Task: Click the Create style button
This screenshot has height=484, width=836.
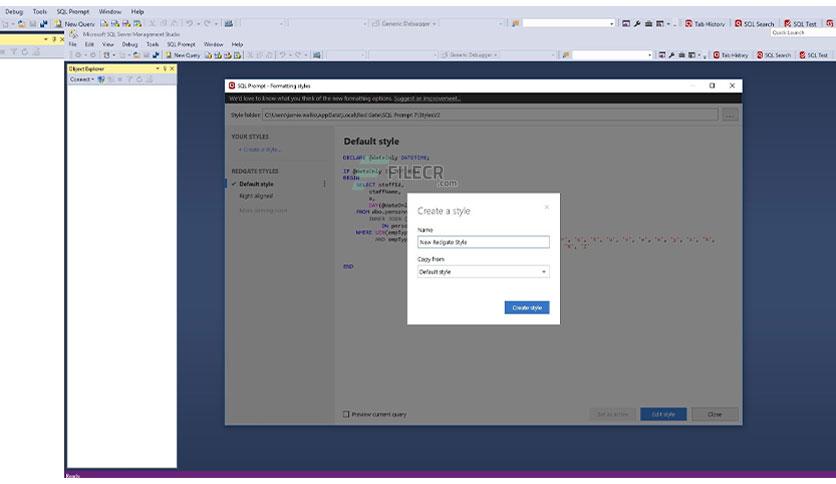Action: tap(527, 308)
